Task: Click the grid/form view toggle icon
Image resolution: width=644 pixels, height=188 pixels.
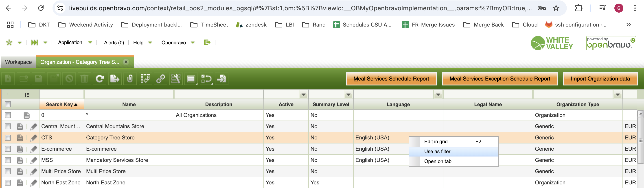Action: tap(191, 79)
